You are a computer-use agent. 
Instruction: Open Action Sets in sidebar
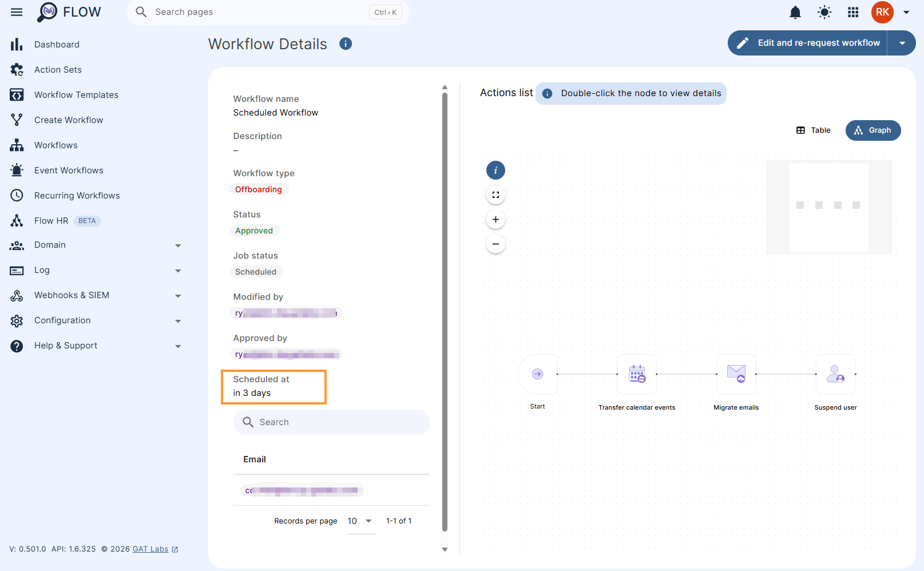(x=58, y=70)
